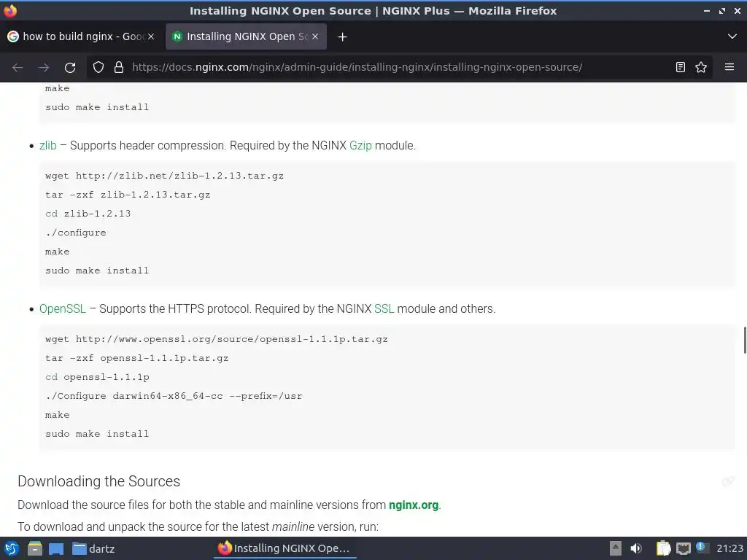The height and width of the screenshot is (560, 747).
Task: Go back with the back arrow
Action: click(x=18, y=68)
